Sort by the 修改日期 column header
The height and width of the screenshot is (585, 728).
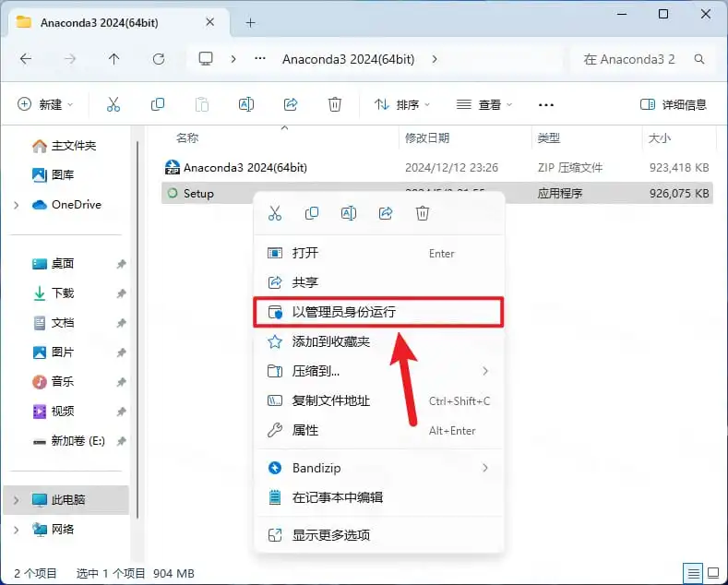pos(427,137)
